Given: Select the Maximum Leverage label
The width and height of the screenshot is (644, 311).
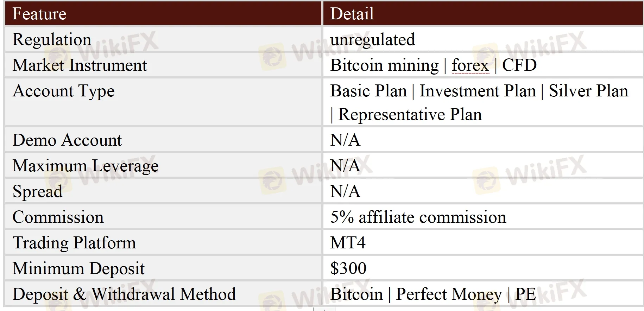Looking at the screenshot, I should click(86, 166).
